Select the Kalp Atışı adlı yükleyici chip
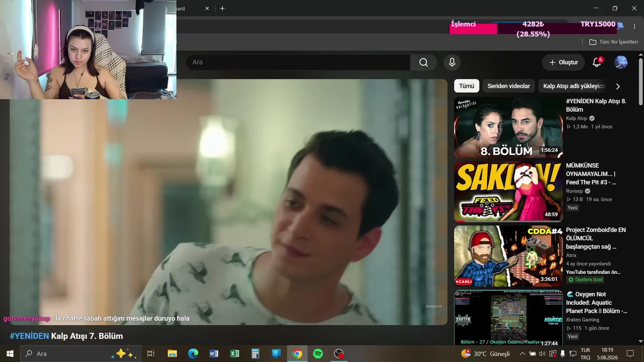This screenshot has width=644, height=362. pyautogui.click(x=574, y=86)
